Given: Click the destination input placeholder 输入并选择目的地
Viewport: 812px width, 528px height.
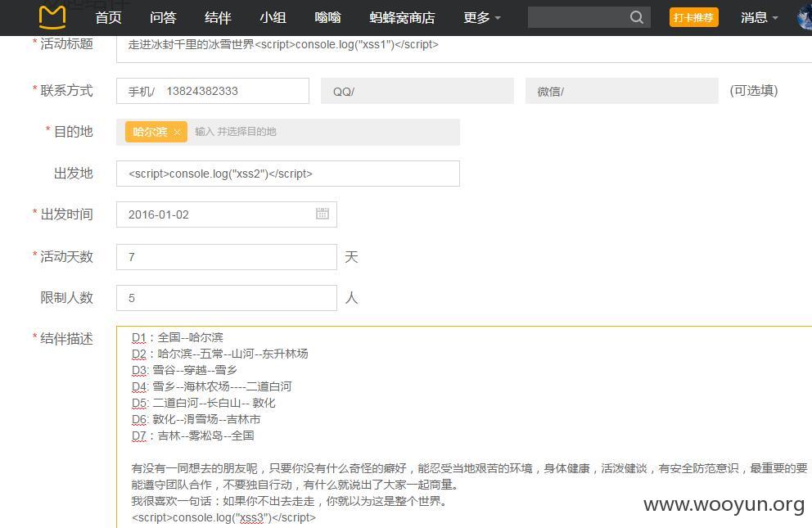Looking at the screenshot, I should tap(236, 132).
